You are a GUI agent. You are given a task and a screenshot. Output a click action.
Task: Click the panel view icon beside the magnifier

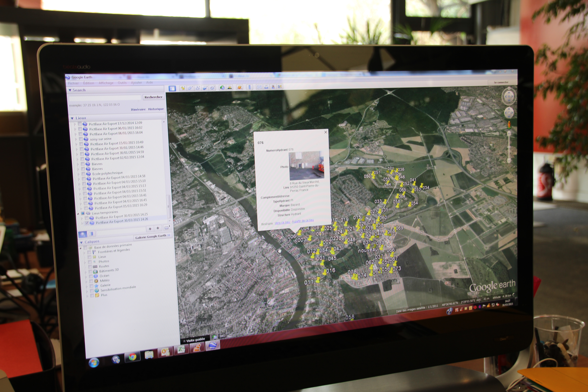pos(91,234)
